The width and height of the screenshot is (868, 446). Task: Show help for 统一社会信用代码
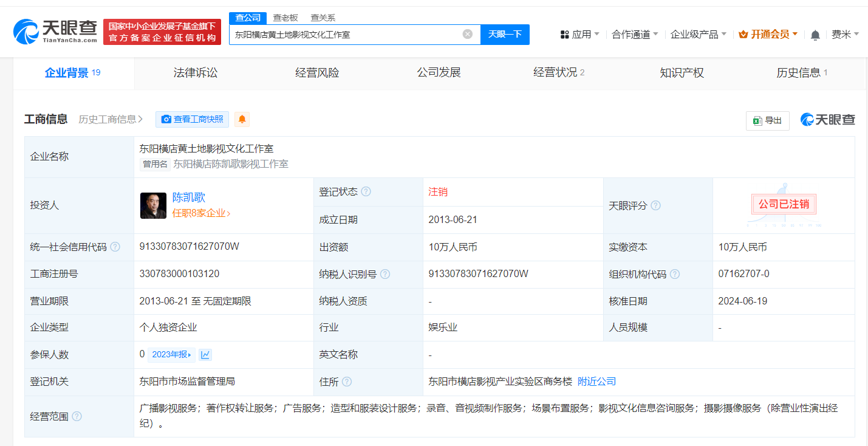point(115,247)
